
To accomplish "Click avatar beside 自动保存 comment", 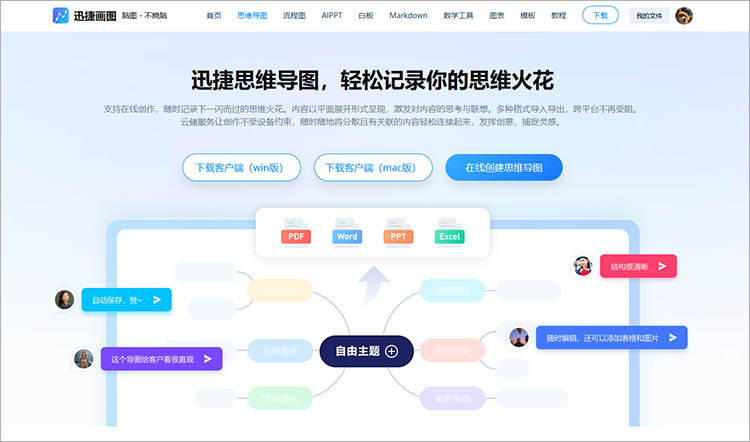I will pos(64,299).
